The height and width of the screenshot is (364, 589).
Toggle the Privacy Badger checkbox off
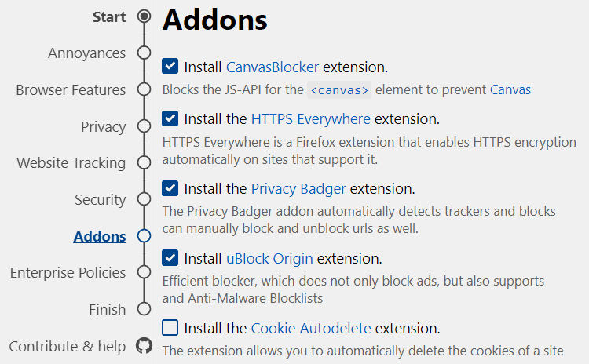pyautogui.click(x=170, y=188)
